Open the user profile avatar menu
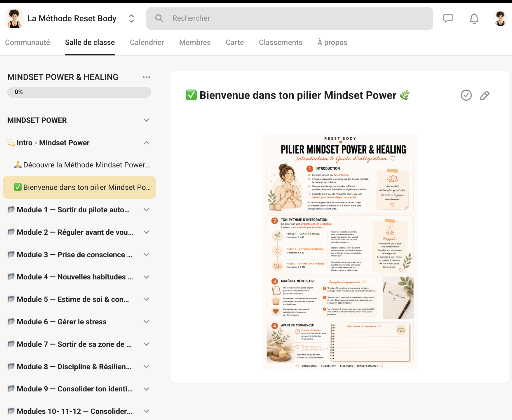This screenshot has width=512, height=420. [x=500, y=18]
